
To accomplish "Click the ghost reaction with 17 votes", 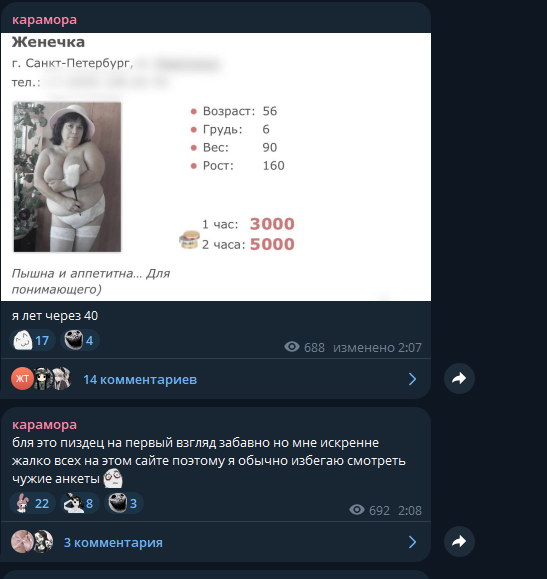I will (32, 340).
